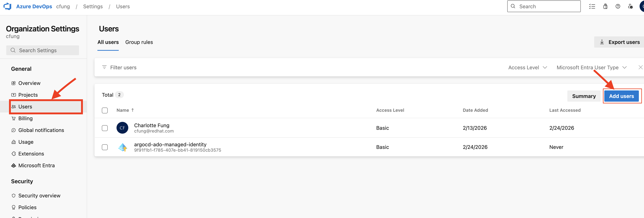This screenshot has width=644, height=218.
Task: Click the Add users button
Action: [621, 96]
